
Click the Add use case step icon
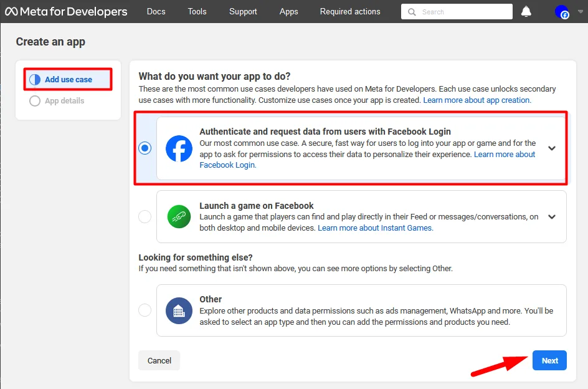(36, 79)
